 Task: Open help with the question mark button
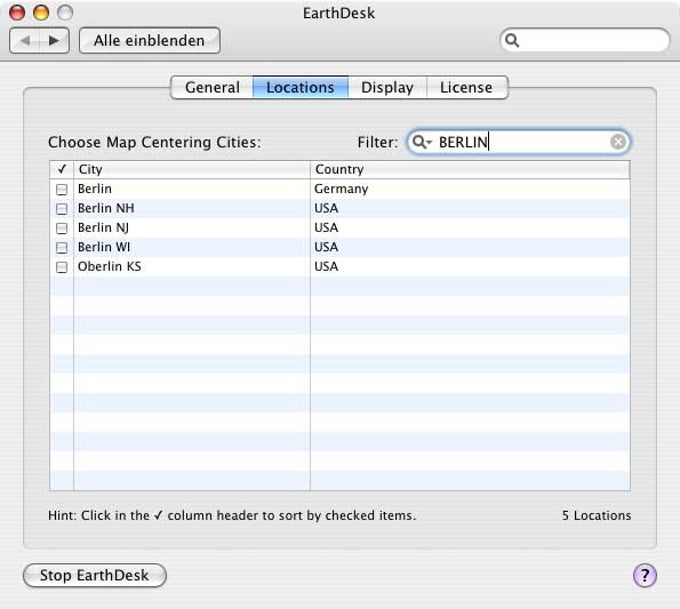[x=645, y=575]
